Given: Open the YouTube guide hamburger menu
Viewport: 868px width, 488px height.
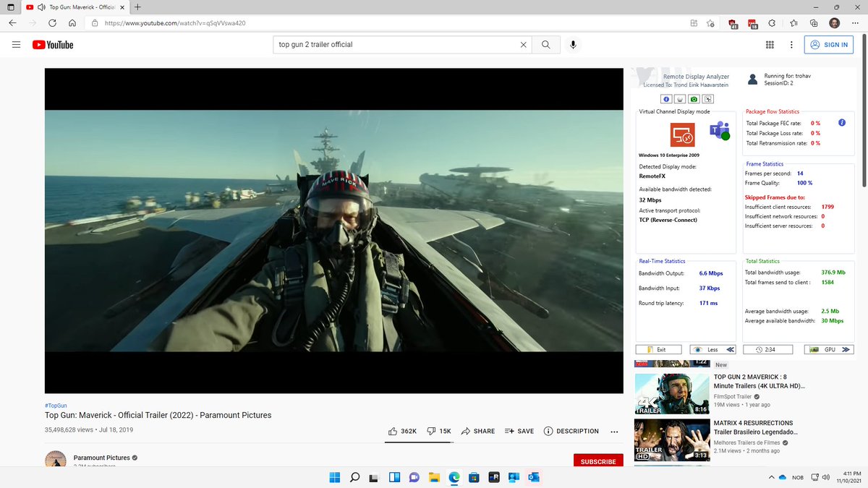Looking at the screenshot, I should 16,44.
